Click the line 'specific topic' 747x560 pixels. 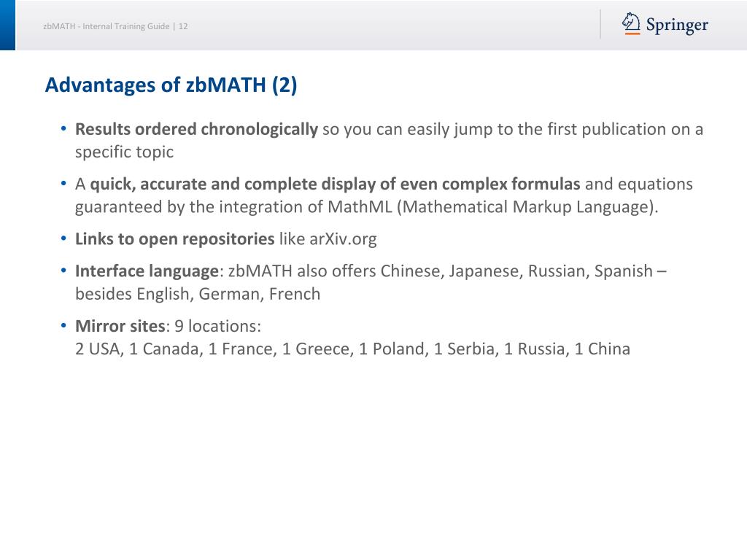[124, 152]
